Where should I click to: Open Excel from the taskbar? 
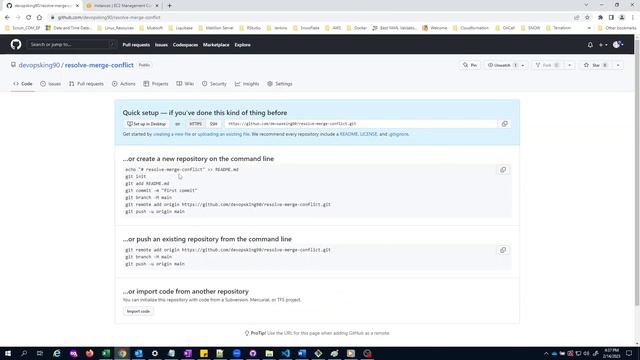point(106,353)
